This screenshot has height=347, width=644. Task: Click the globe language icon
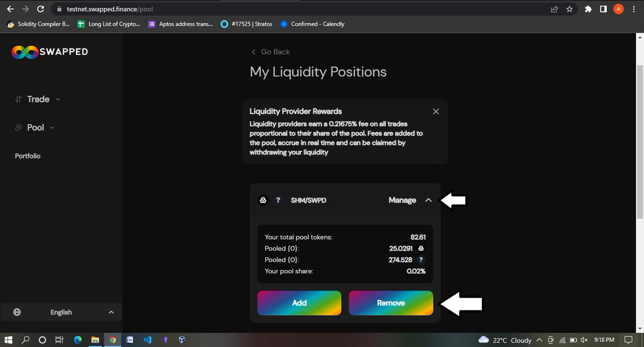click(17, 312)
